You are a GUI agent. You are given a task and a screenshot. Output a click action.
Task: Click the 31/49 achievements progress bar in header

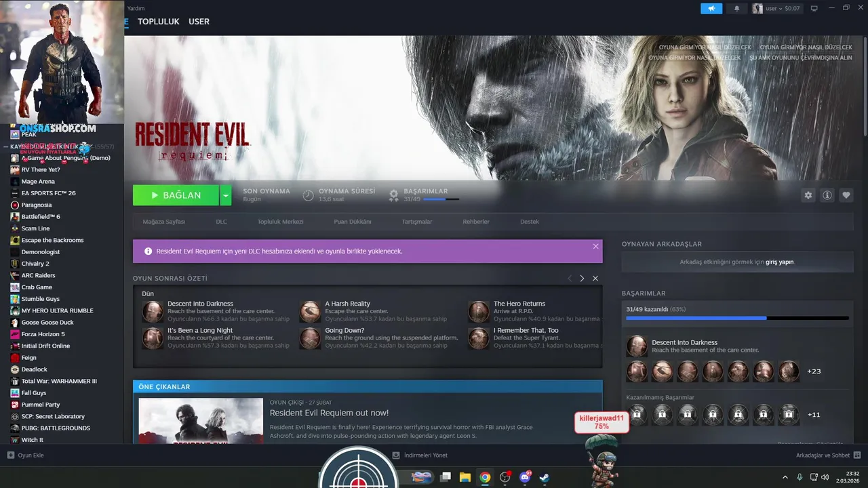441,199
